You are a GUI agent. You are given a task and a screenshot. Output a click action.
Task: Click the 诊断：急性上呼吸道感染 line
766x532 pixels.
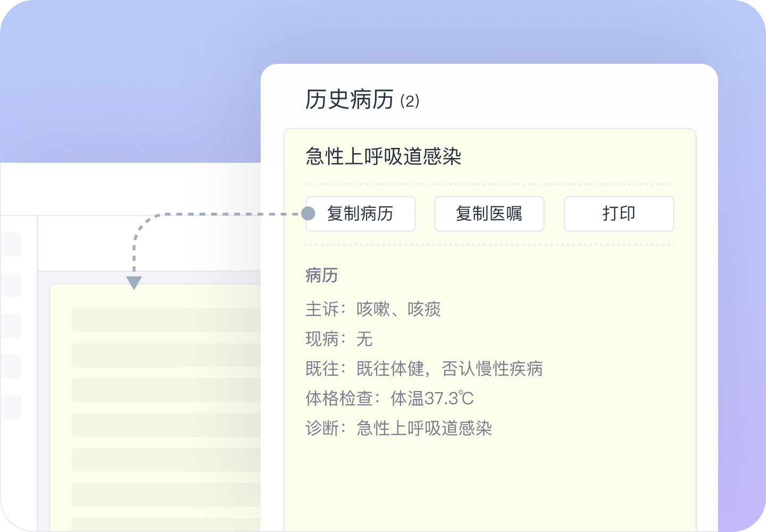pos(399,428)
